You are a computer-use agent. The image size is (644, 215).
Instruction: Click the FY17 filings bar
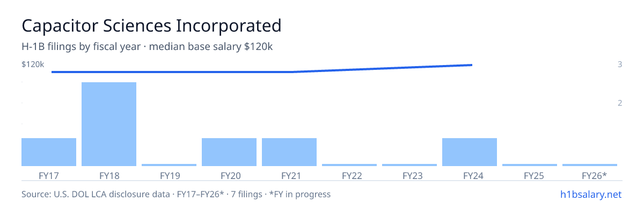tap(49, 152)
